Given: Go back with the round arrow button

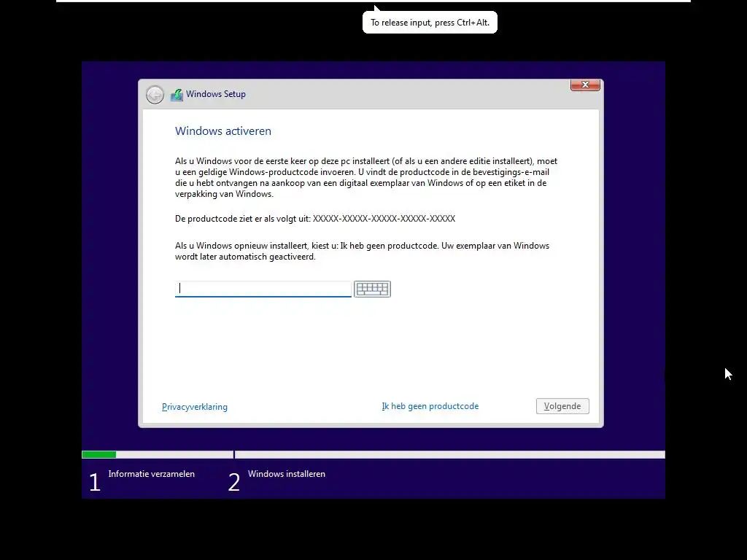Looking at the screenshot, I should 155,95.
